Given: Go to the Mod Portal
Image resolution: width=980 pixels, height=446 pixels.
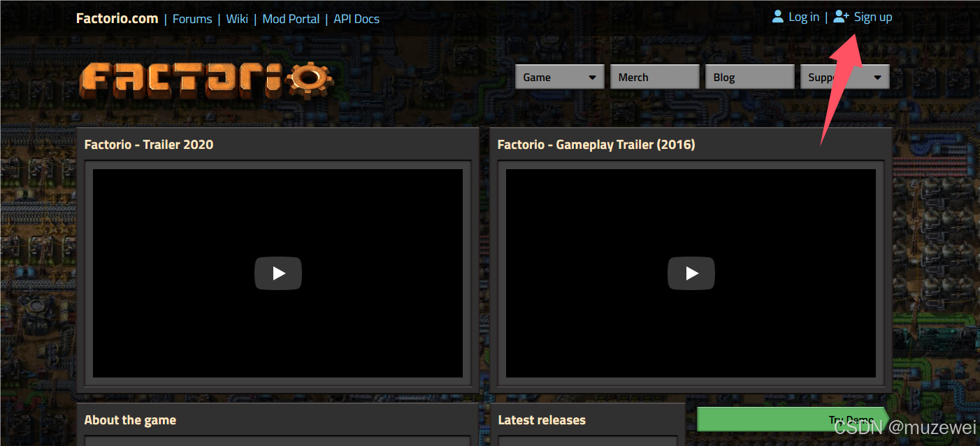Looking at the screenshot, I should coord(291,19).
